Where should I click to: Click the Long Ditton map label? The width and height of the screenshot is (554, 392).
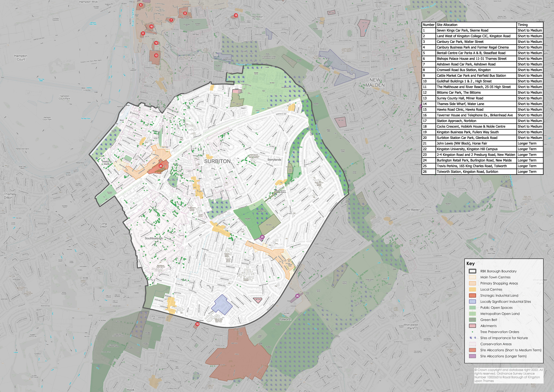click(104, 225)
